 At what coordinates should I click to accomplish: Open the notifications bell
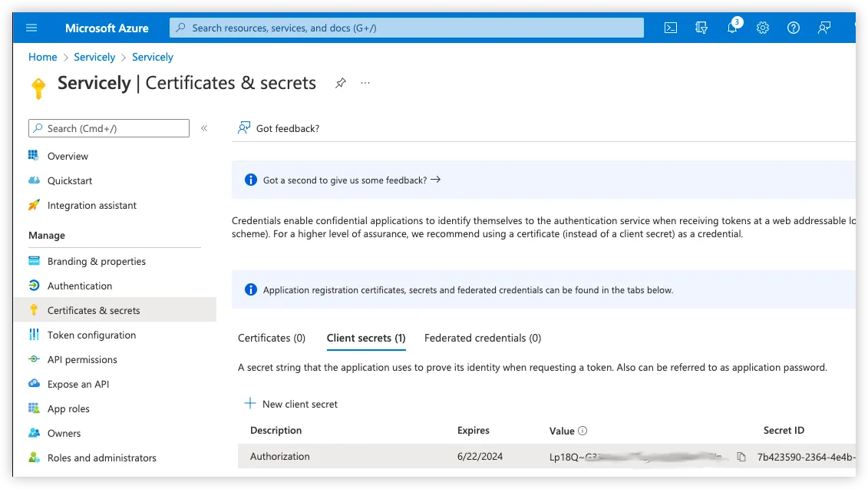tap(732, 28)
